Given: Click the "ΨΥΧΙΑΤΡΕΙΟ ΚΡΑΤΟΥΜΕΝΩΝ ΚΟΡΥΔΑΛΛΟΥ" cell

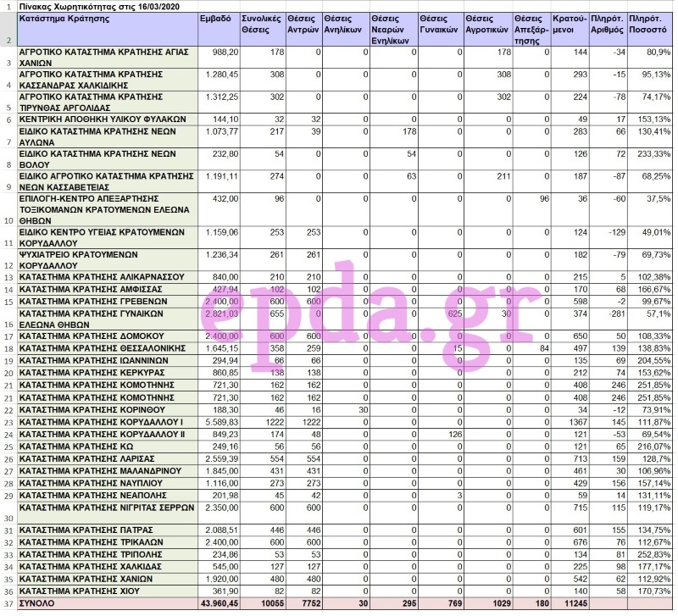Looking at the screenshot, I should pyautogui.click(x=106, y=259).
